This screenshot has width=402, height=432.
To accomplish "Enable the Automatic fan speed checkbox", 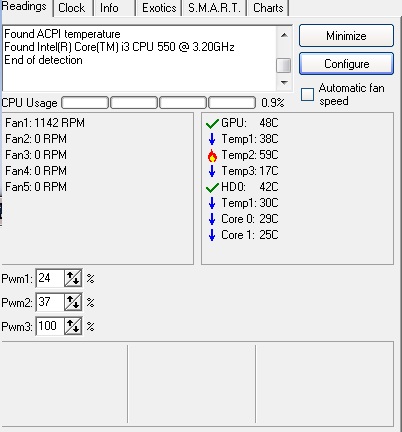I will click(x=307, y=95).
